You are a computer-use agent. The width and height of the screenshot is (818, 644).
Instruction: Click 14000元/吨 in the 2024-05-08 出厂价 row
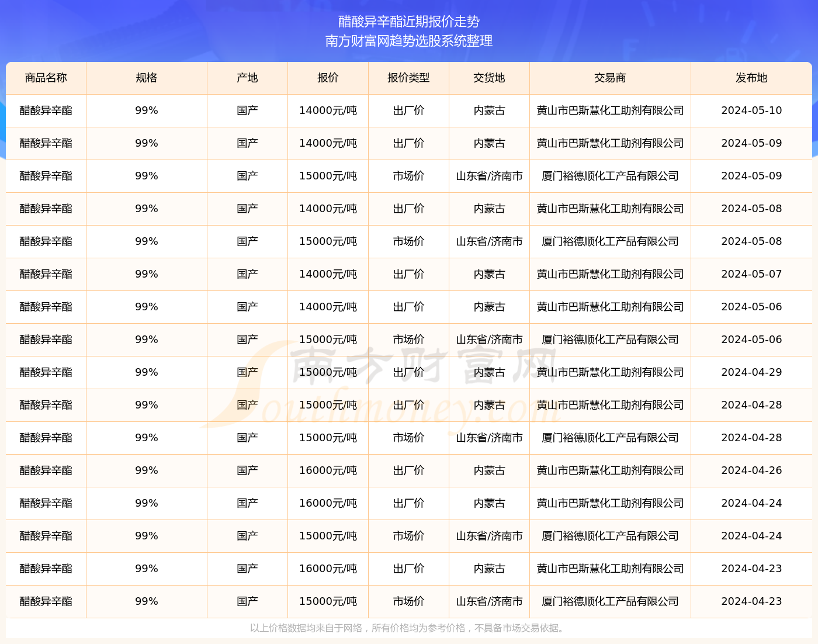[x=328, y=209]
